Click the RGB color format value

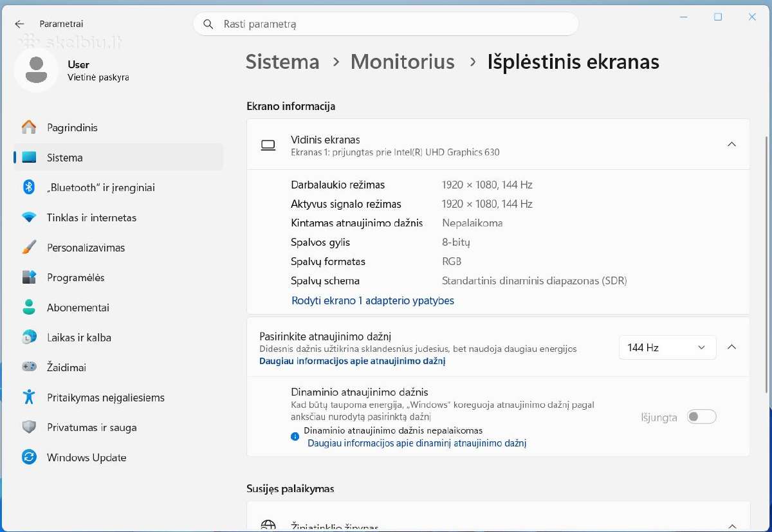[x=452, y=262]
